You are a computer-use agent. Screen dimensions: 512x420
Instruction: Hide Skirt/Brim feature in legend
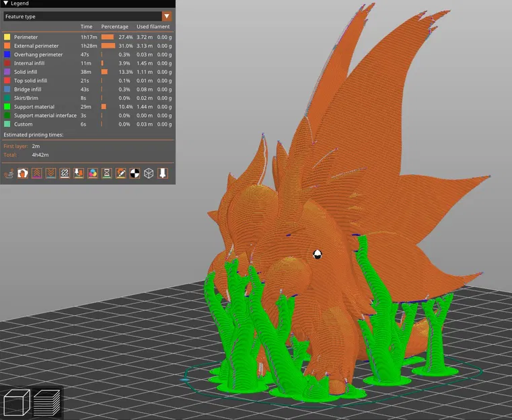click(26, 98)
